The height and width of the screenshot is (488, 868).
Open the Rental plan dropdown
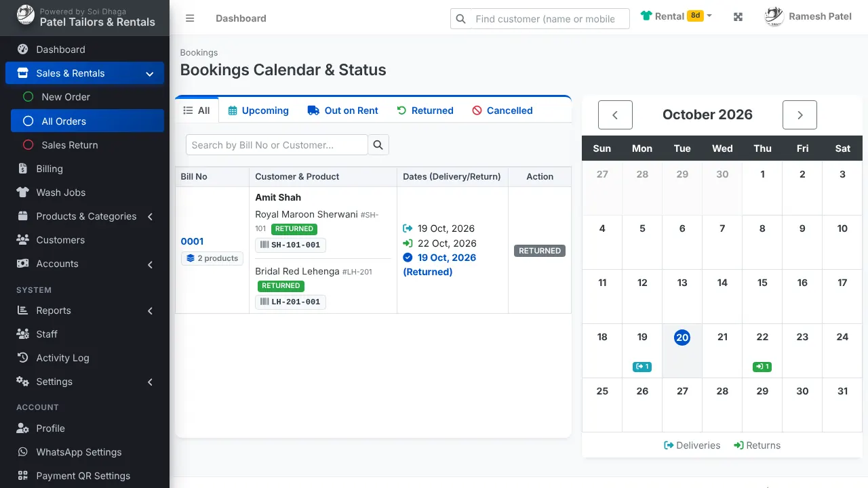coord(676,16)
